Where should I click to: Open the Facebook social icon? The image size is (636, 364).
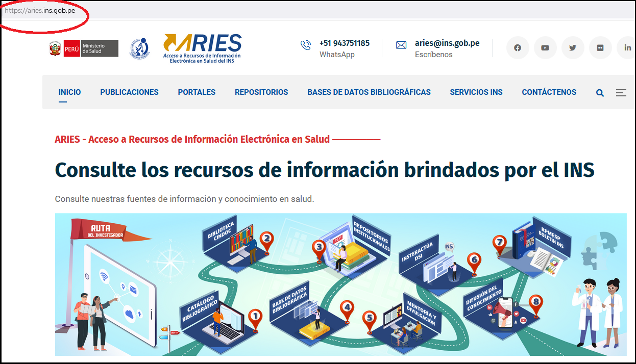[x=518, y=48]
